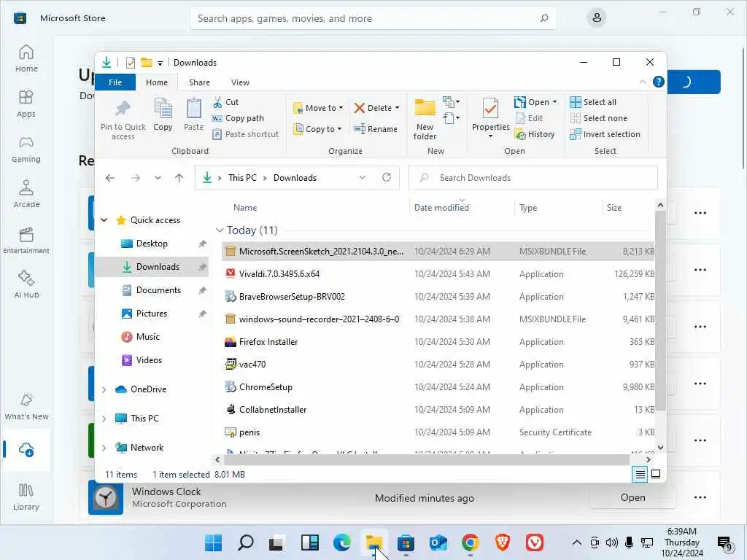Image resolution: width=747 pixels, height=560 pixels.
Task: Click the Back arrow in Explorer
Action: [110, 178]
